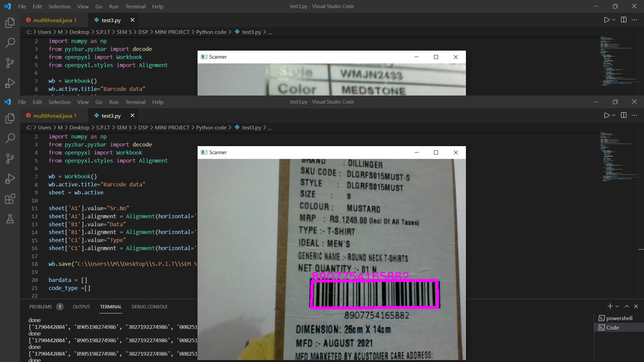Open Terminal menu in the lower VS Code window
This screenshot has height=362, width=644.
(x=135, y=102)
